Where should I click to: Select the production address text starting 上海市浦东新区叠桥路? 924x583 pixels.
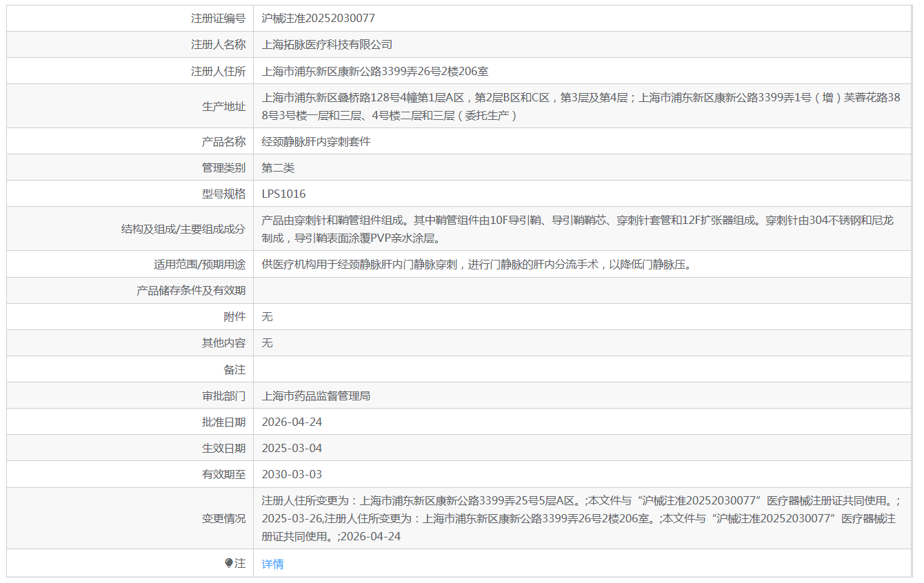tap(581, 106)
